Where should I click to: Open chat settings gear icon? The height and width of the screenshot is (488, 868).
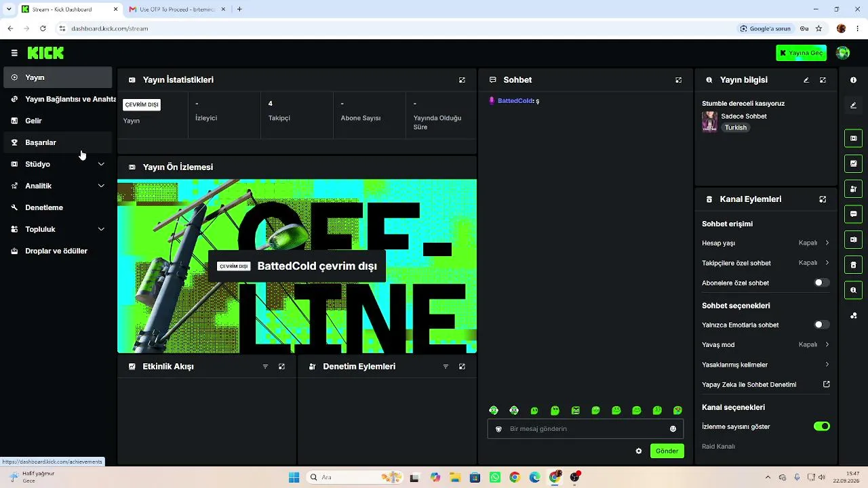(x=638, y=451)
